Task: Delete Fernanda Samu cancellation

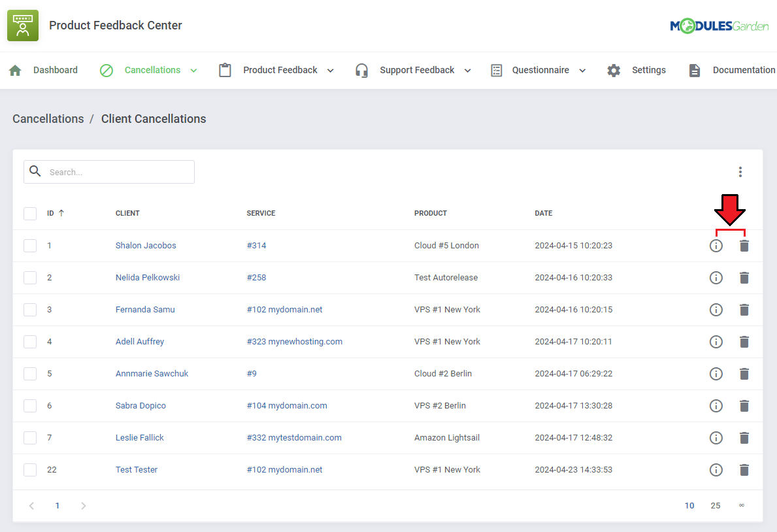Action: pos(744,310)
